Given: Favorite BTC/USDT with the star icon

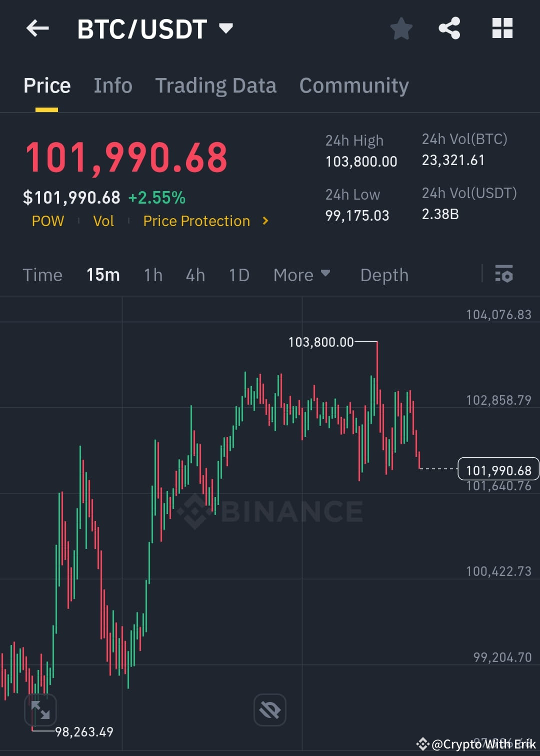Looking at the screenshot, I should pyautogui.click(x=401, y=29).
